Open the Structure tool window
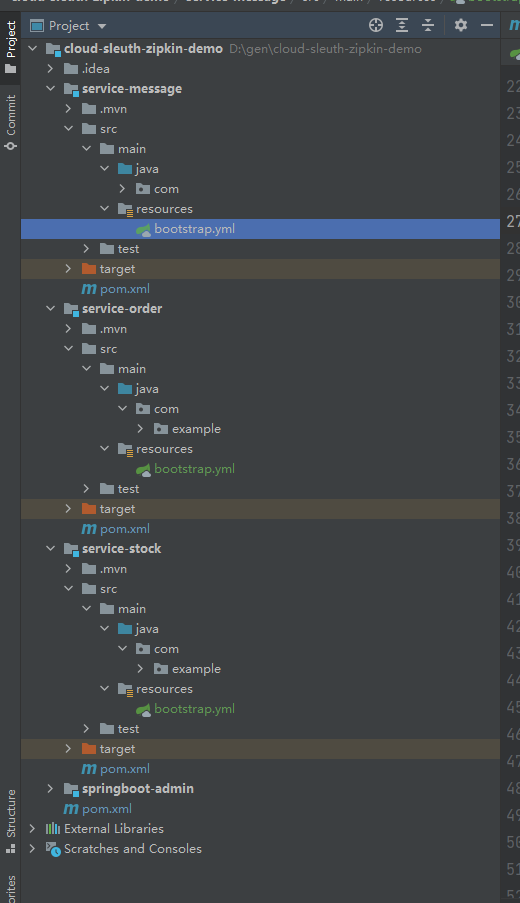 [x=10, y=821]
